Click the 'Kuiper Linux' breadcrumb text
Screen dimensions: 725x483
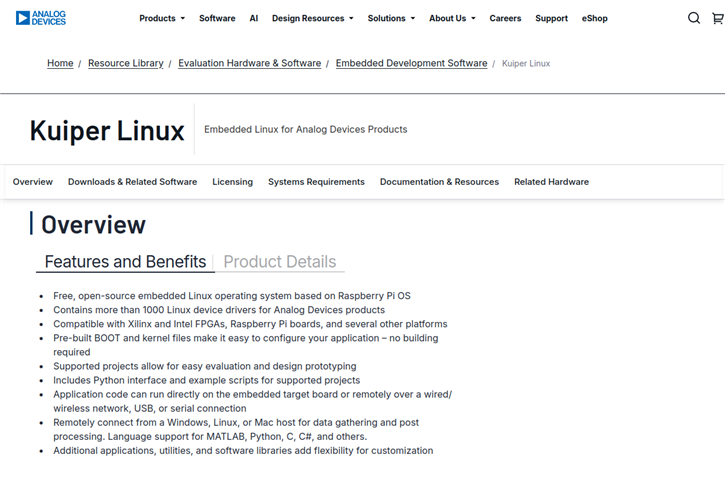(x=526, y=63)
